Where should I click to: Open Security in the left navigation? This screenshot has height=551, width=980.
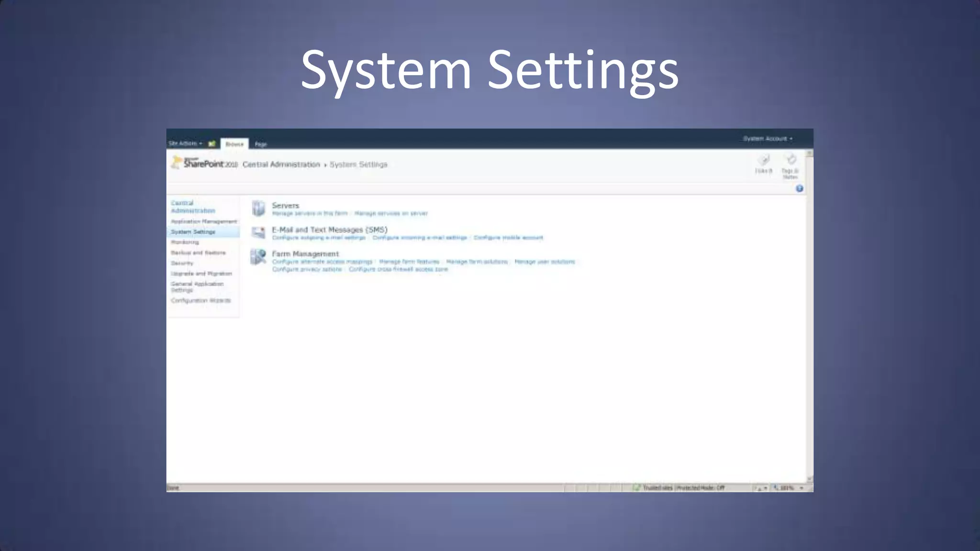click(182, 263)
